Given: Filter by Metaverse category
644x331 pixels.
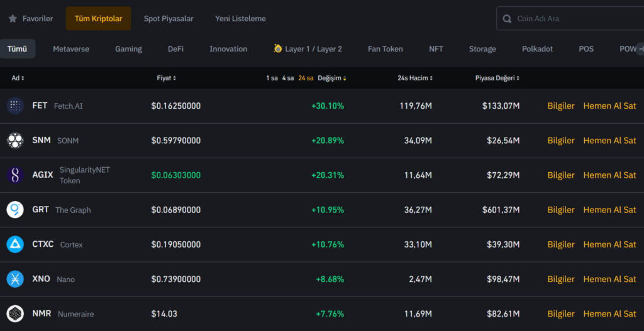Looking at the screenshot, I should [70, 49].
